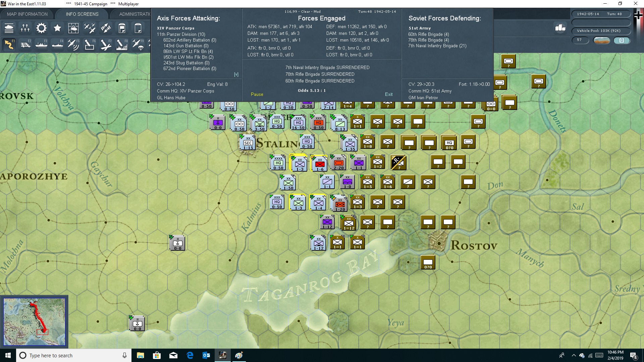Click Pause in the combat resolution window

[x=257, y=94]
